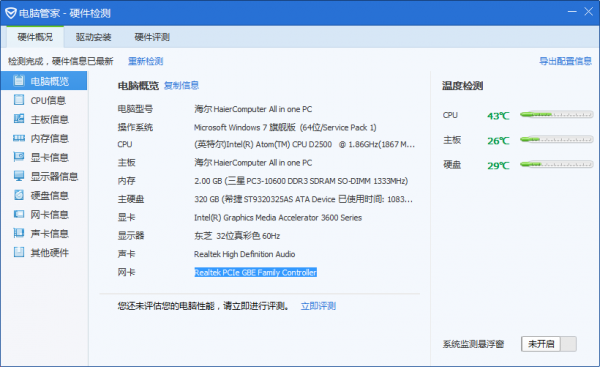Click the 43℃ CPU temperature reading
600x367 pixels.
(498, 116)
